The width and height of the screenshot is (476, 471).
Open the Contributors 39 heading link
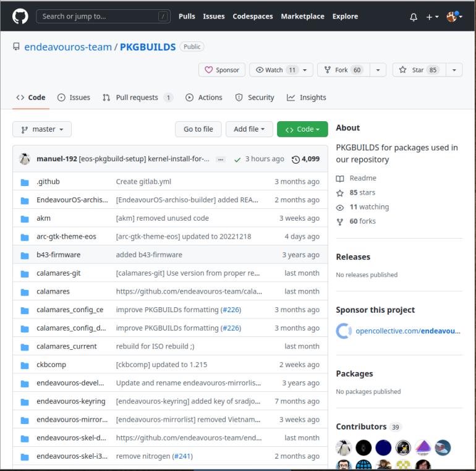coord(368,426)
